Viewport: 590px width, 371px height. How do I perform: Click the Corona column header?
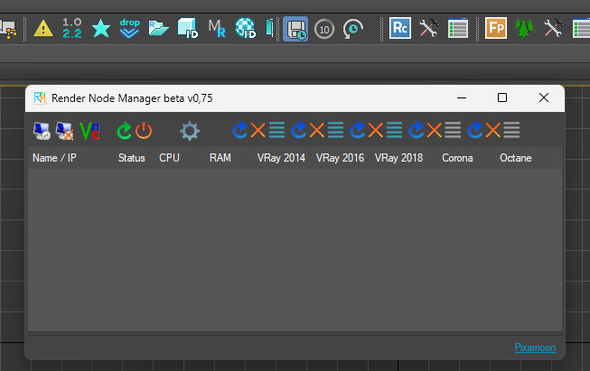tap(458, 158)
